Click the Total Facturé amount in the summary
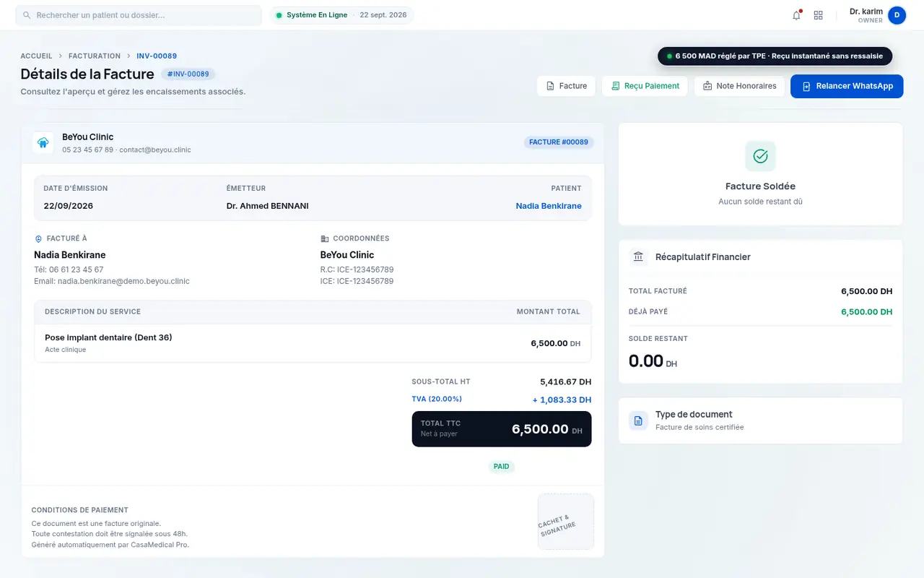The width and height of the screenshot is (924, 578). pos(867,291)
